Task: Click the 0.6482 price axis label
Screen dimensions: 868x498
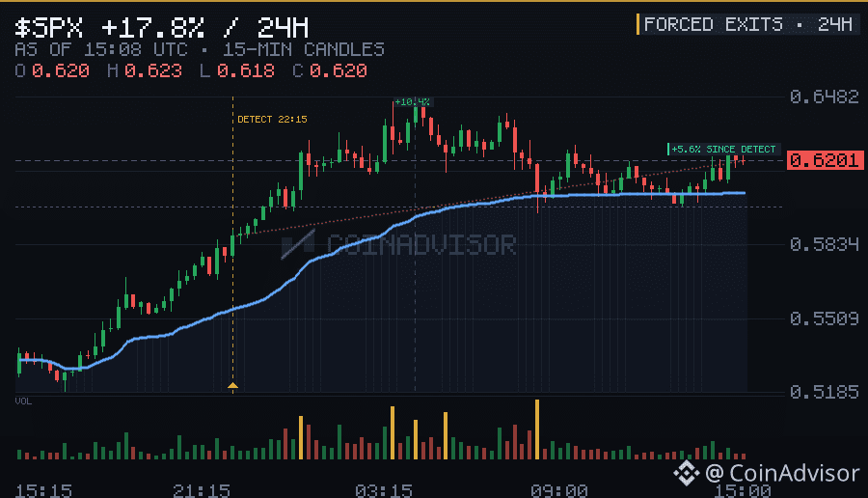Action: (825, 97)
